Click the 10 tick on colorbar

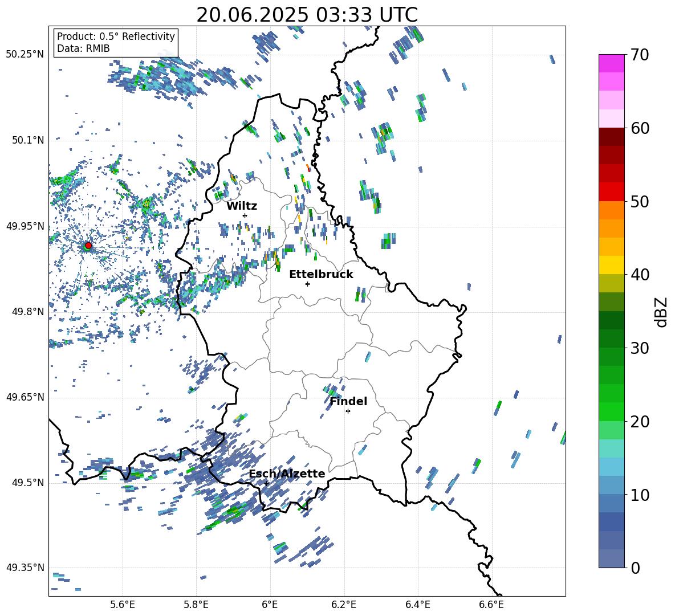click(640, 495)
